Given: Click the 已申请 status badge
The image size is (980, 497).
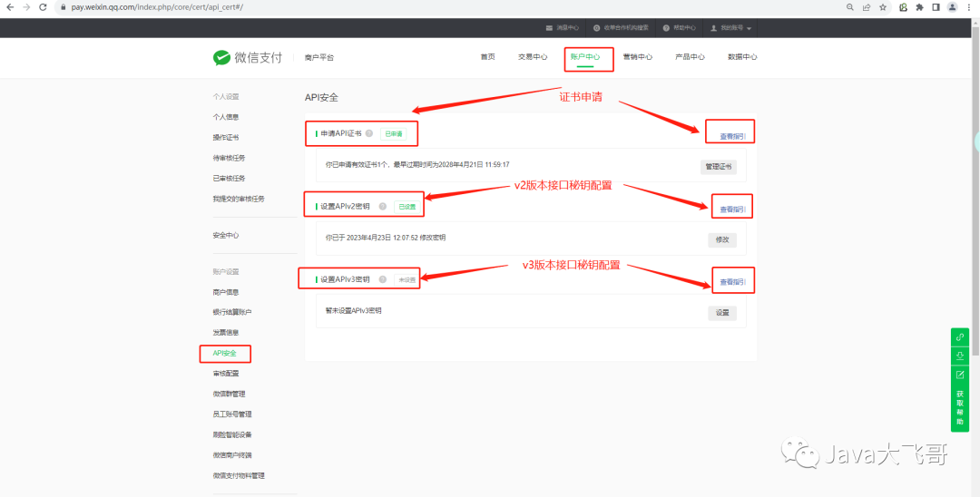Looking at the screenshot, I should click(x=393, y=133).
